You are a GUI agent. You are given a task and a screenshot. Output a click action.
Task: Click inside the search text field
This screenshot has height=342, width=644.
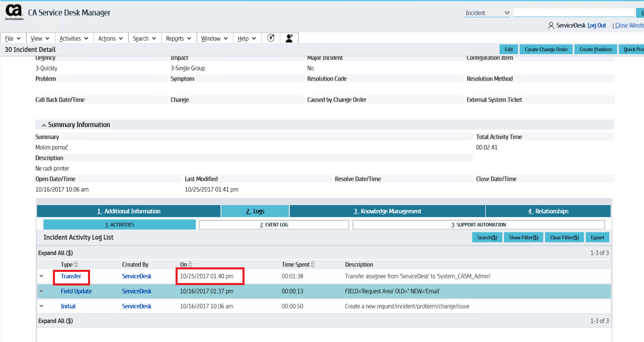[x=574, y=12]
